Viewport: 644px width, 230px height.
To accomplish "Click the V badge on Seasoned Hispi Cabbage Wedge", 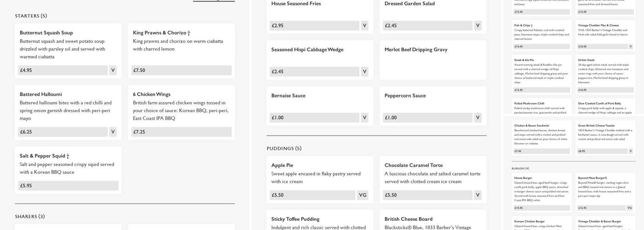I will coord(364,72).
